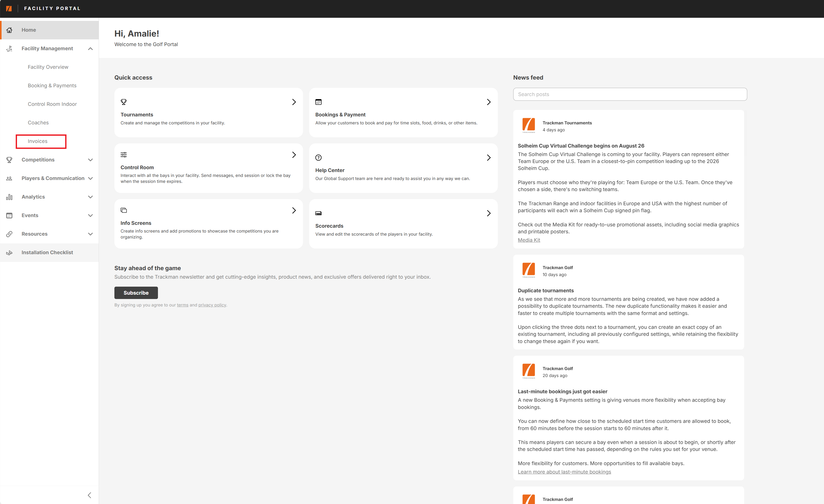Expand the Analytics section chevron
824x504 pixels.
click(x=90, y=197)
